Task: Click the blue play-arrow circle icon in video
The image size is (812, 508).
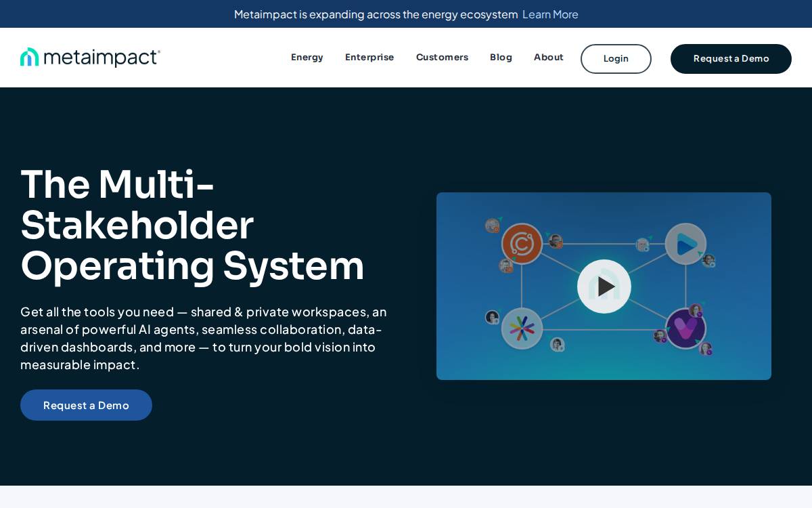Action: coord(685,244)
